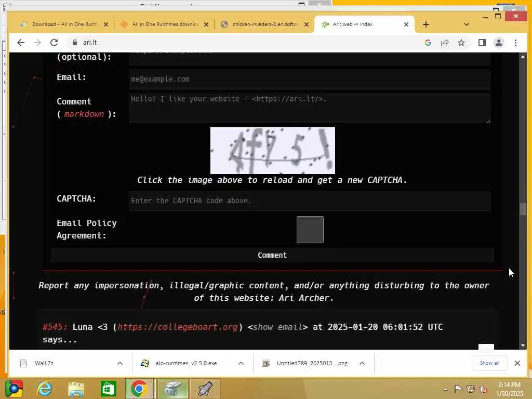Viewport: 532px width, 399px height.
Task: Click scrollbar down arrow
Action: tap(523, 345)
